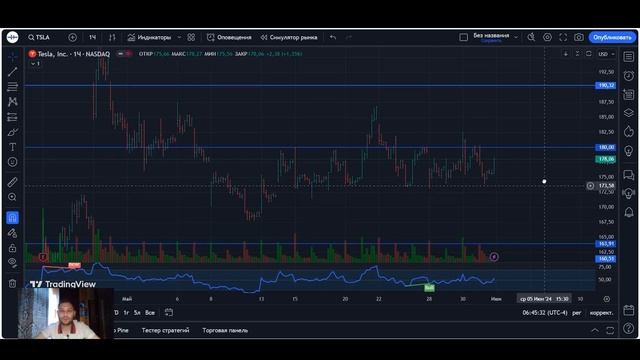Select the 5л date range
Image resolution: width=640 pixels, height=360 pixels.
click(x=137, y=313)
